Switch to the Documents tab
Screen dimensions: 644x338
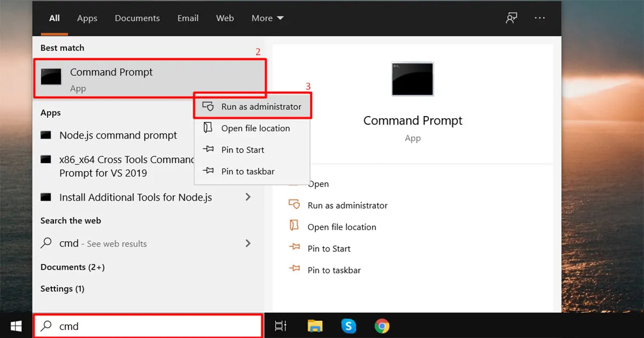click(137, 18)
